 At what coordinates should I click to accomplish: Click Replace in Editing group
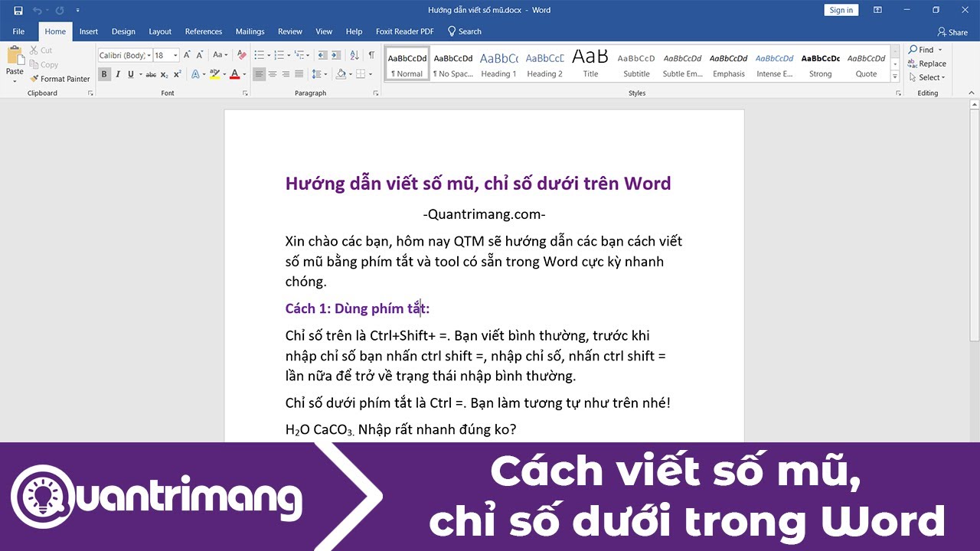pyautogui.click(x=927, y=64)
